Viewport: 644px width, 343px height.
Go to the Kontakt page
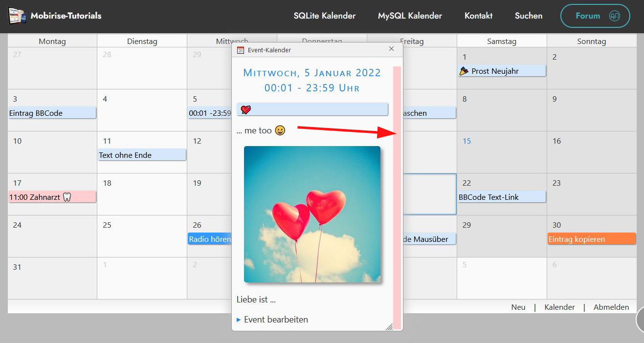coord(478,16)
